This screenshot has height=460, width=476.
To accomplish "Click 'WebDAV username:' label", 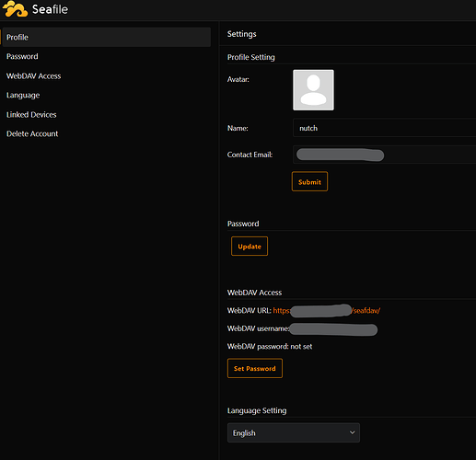I will tap(258, 328).
